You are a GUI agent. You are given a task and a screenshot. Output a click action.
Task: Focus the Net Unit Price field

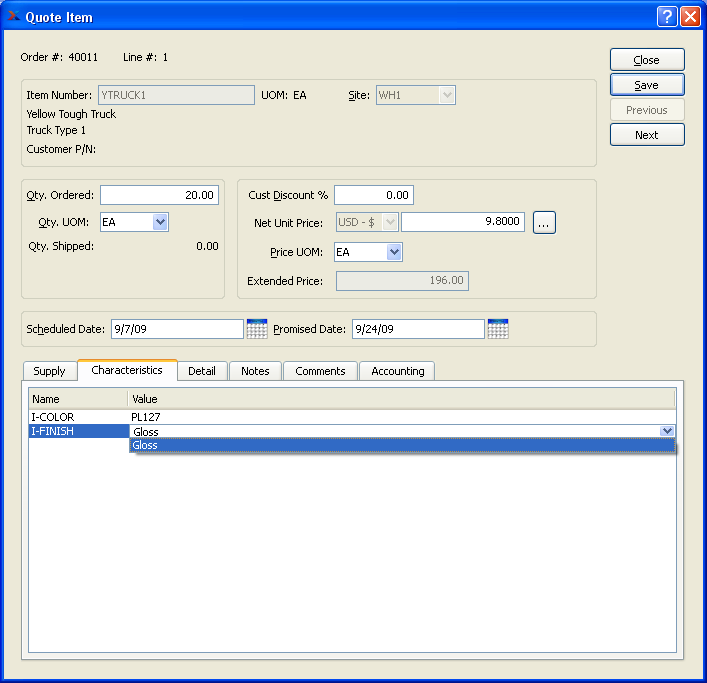point(462,222)
